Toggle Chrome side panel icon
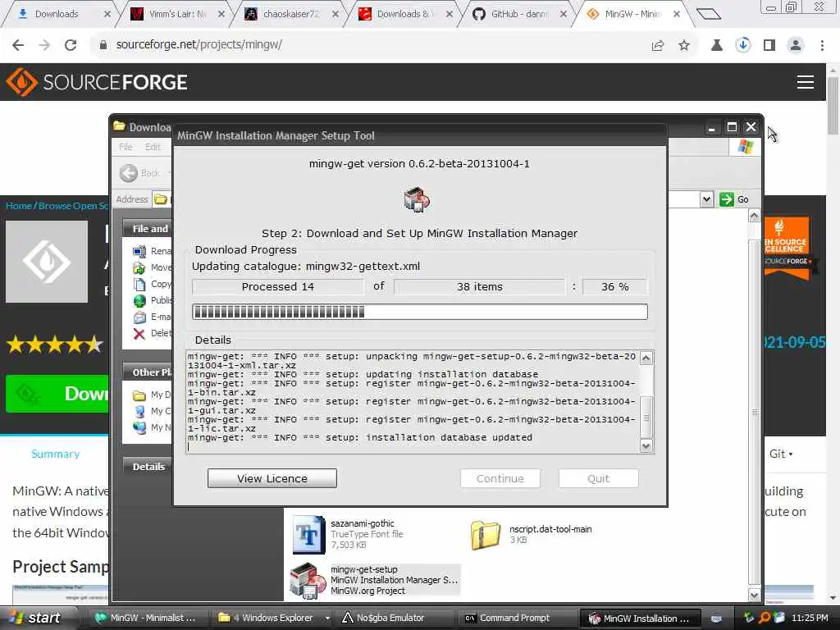Image resolution: width=840 pixels, height=630 pixels. point(769,46)
